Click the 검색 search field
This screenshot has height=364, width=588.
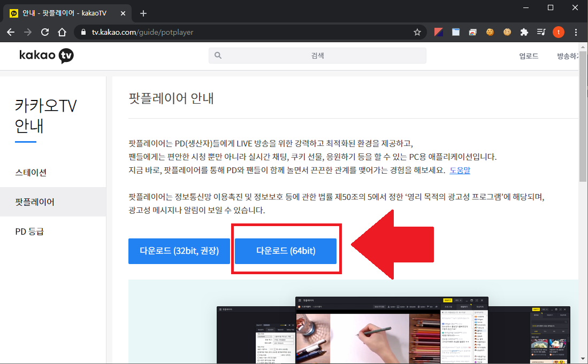click(x=317, y=56)
